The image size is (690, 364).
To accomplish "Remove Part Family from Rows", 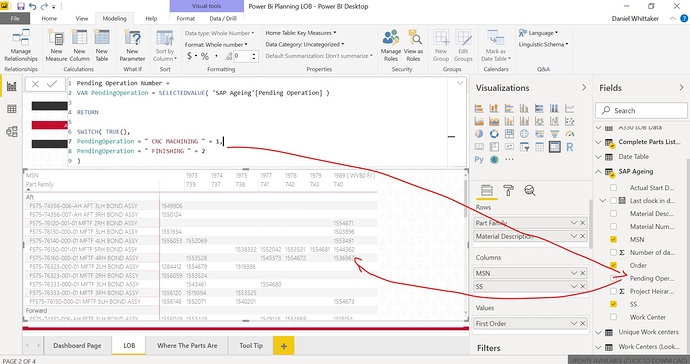I will click(x=583, y=223).
